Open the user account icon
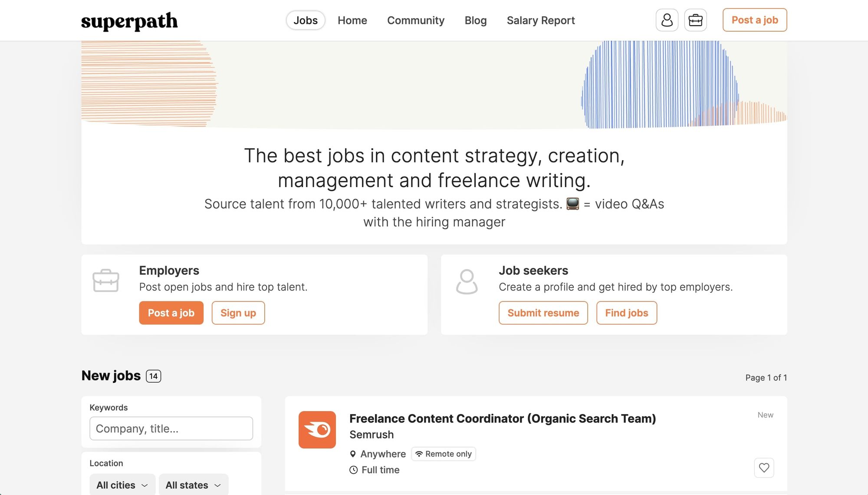868x495 pixels. coord(667,20)
